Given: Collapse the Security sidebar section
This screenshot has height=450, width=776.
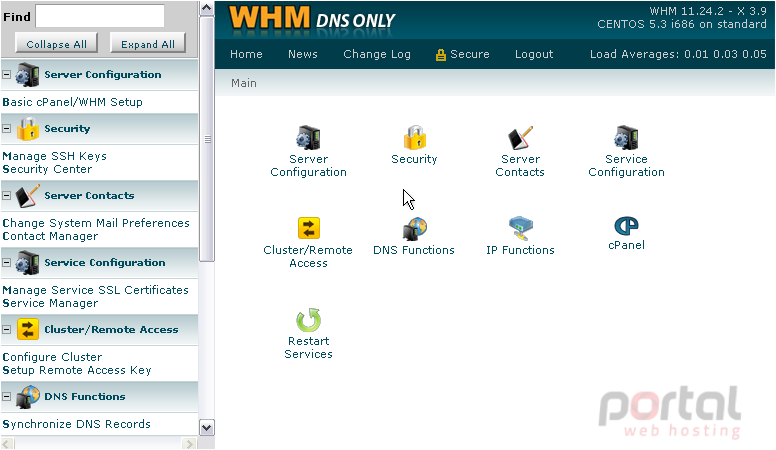Looking at the screenshot, I should (x=6, y=129).
